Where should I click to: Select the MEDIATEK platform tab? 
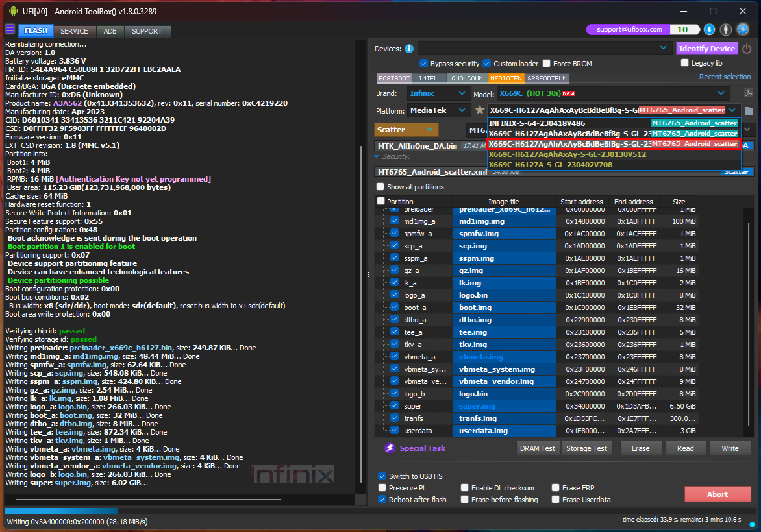click(x=506, y=78)
